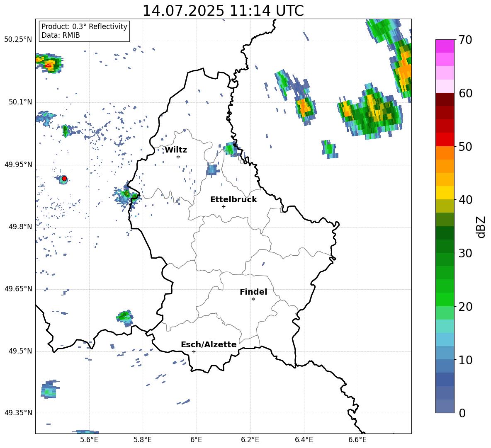Click the Findel station label
The height and width of the screenshot is (448, 491).
253,292
